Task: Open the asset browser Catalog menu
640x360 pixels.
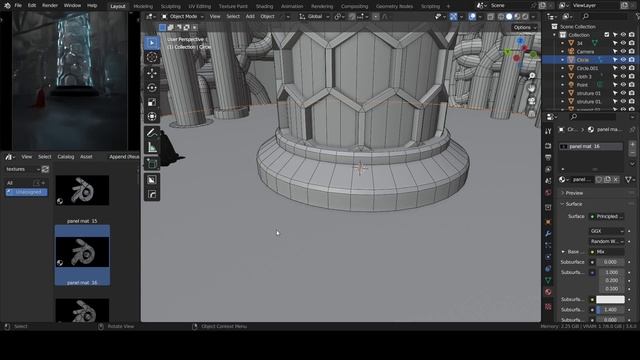Action: click(66, 157)
